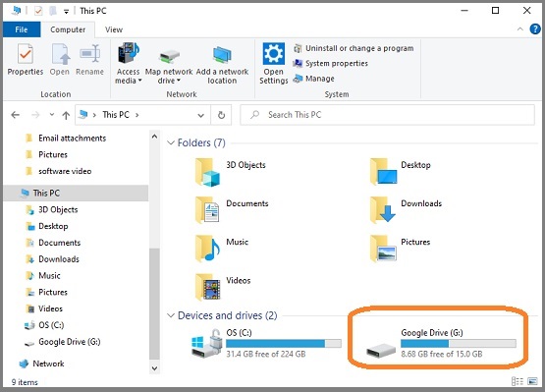Collapse the Folders (7) group
This screenshot has height=392, width=545.
pos(170,142)
